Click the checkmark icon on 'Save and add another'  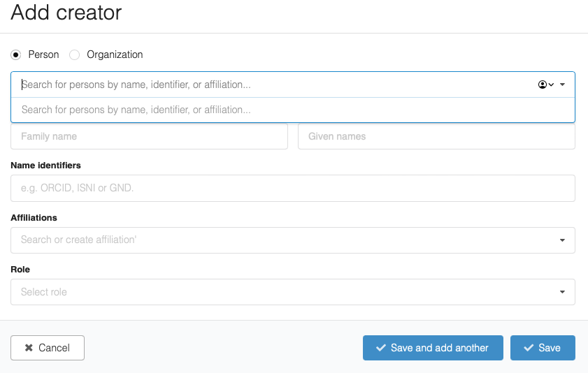[381, 348]
